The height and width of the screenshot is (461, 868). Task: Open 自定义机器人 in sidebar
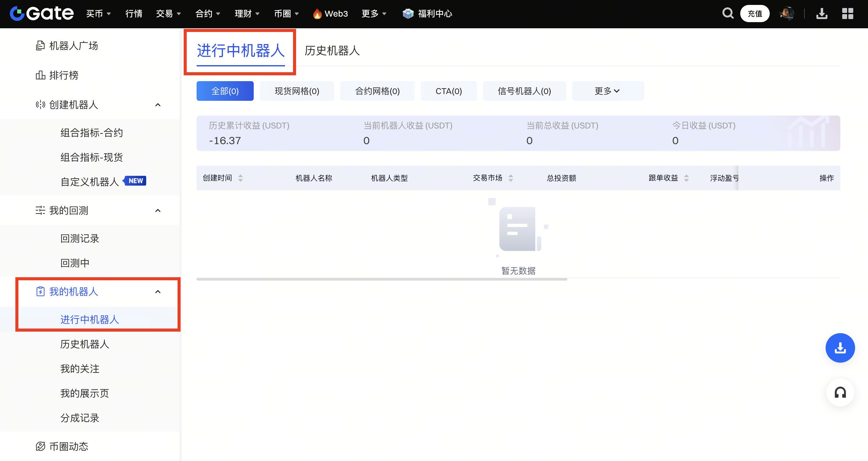coord(90,181)
